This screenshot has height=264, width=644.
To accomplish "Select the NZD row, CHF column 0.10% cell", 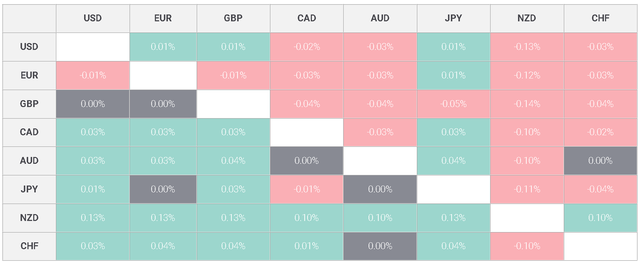I will tap(600, 218).
